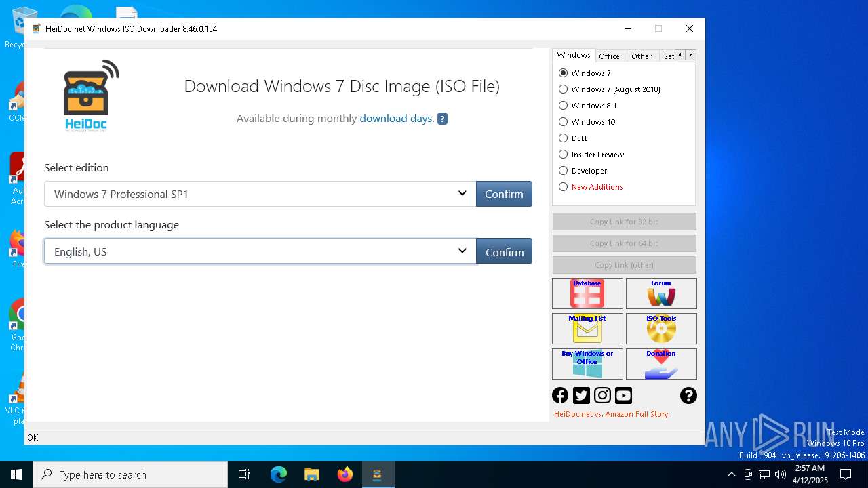Confirm the selected product language
Screen dimensions: 868x488
[504, 251]
